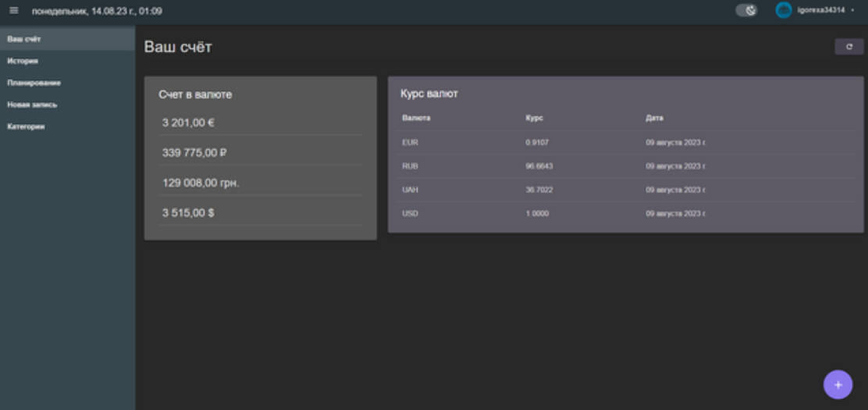868x410 pixels.
Task: Click the balance 129 008,00 грн.
Action: 201,183
